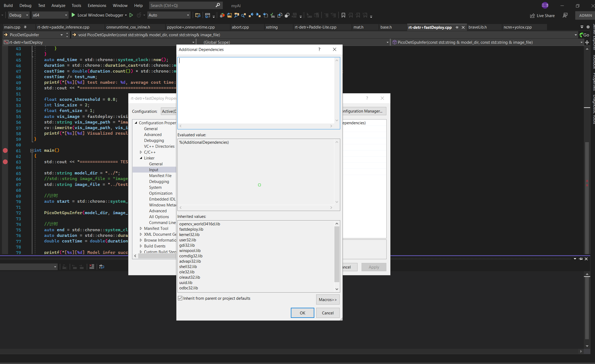Image resolution: width=595 pixels, height=364 pixels.
Task: Click Start Without Debugging outline play icon
Action: [131, 15]
